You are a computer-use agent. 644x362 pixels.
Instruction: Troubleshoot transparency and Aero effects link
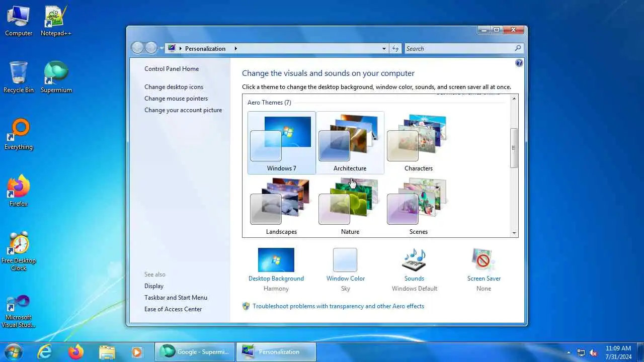[338, 306]
